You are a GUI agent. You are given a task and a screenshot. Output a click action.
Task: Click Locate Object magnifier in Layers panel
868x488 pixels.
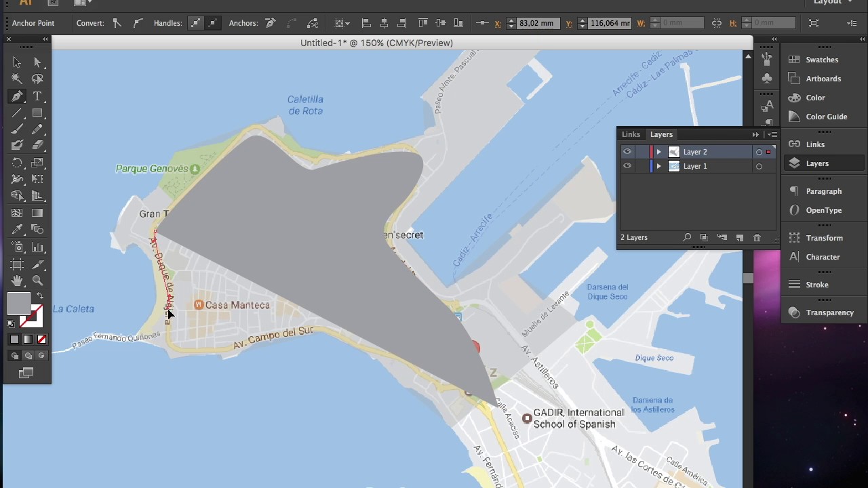click(x=687, y=238)
